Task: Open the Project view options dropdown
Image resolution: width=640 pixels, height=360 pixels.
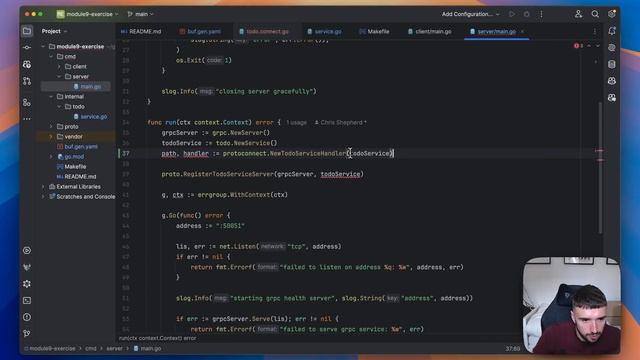Action: (x=55, y=31)
